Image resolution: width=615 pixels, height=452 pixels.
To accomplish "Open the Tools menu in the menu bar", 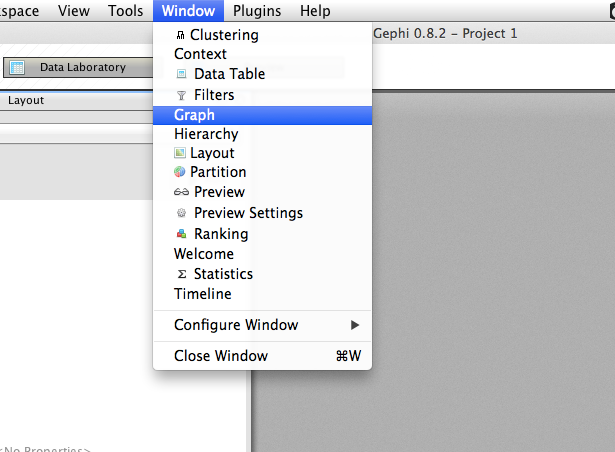I will 126,11.
